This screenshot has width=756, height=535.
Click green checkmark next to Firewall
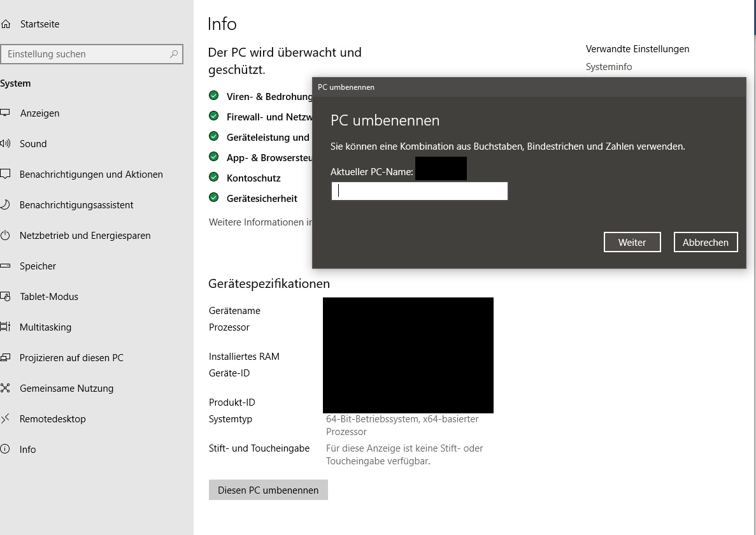(213, 116)
